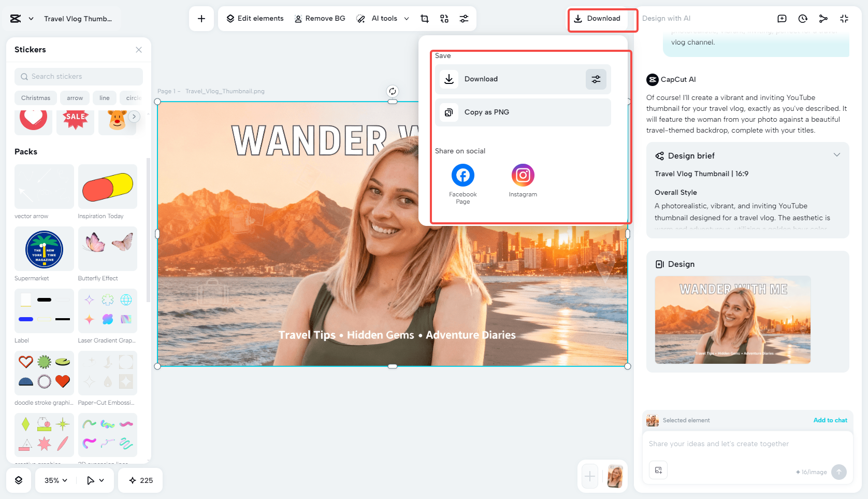The height and width of the screenshot is (499, 868).
Task: Collapse the Design brief section
Action: pyautogui.click(x=837, y=154)
